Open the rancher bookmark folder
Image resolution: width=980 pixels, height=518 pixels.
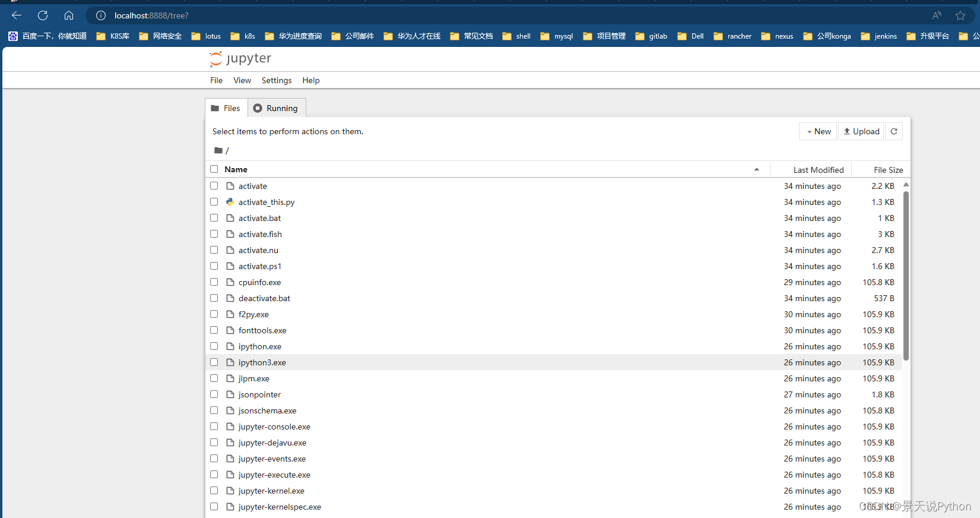[x=732, y=36]
